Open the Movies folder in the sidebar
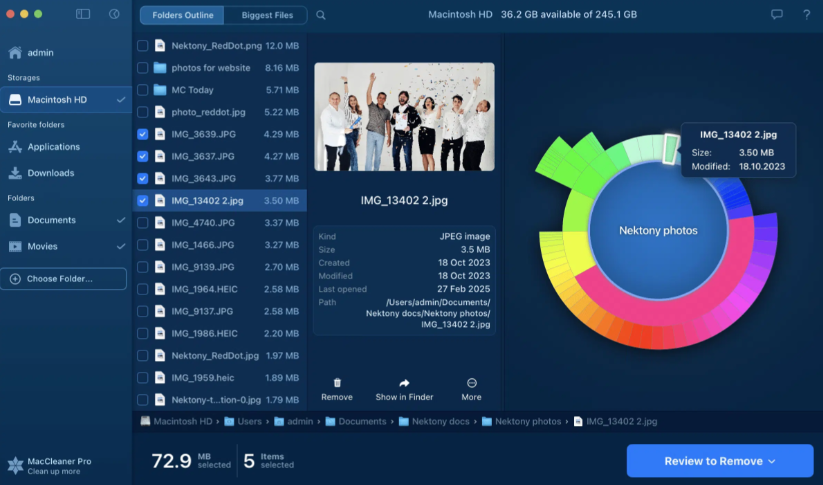The image size is (823, 485). click(66, 246)
